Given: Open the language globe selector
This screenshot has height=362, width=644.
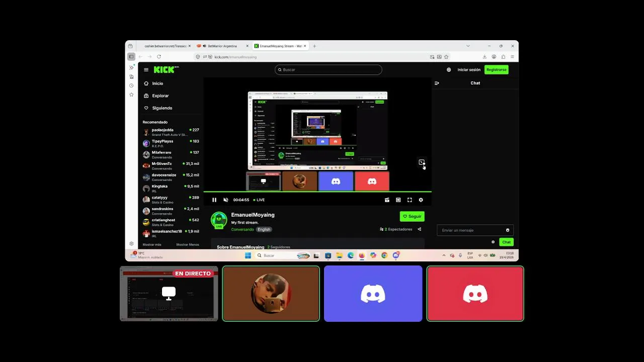Looking at the screenshot, I should 449,70.
